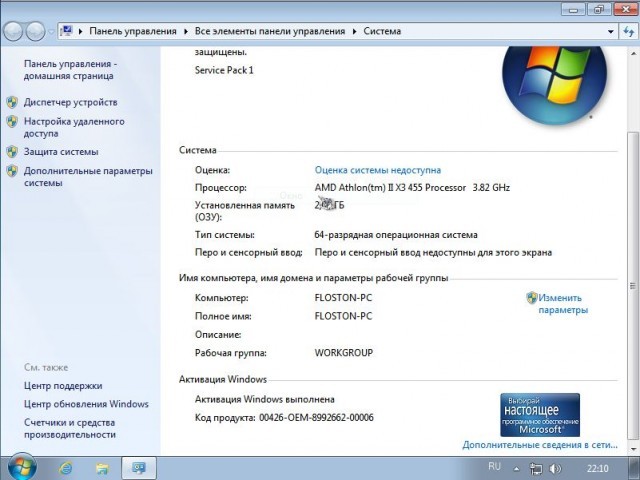Click shield icon beside Диспетчер устройств

(x=12, y=102)
